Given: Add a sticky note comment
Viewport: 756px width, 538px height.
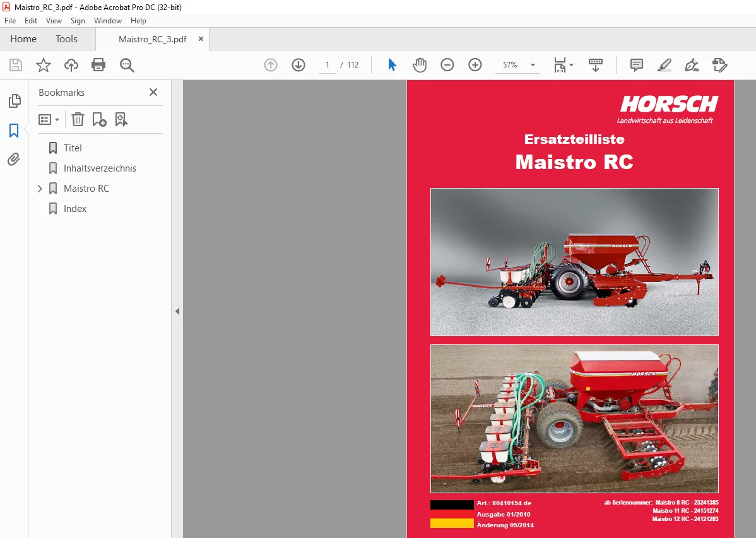Looking at the screenshot, I should tap(637, 64).
